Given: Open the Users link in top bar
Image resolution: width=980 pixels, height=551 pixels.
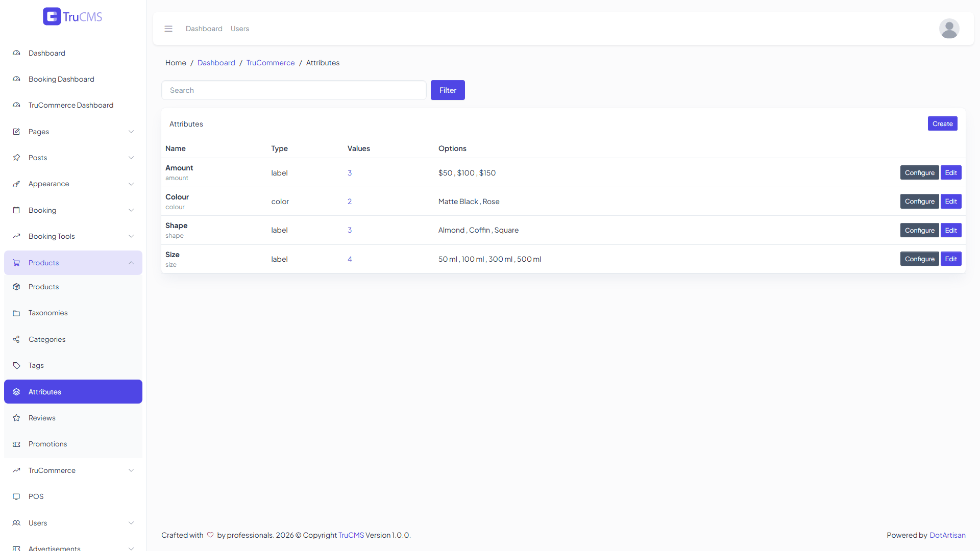Looking at the screenshot, I should click(240, 29).
